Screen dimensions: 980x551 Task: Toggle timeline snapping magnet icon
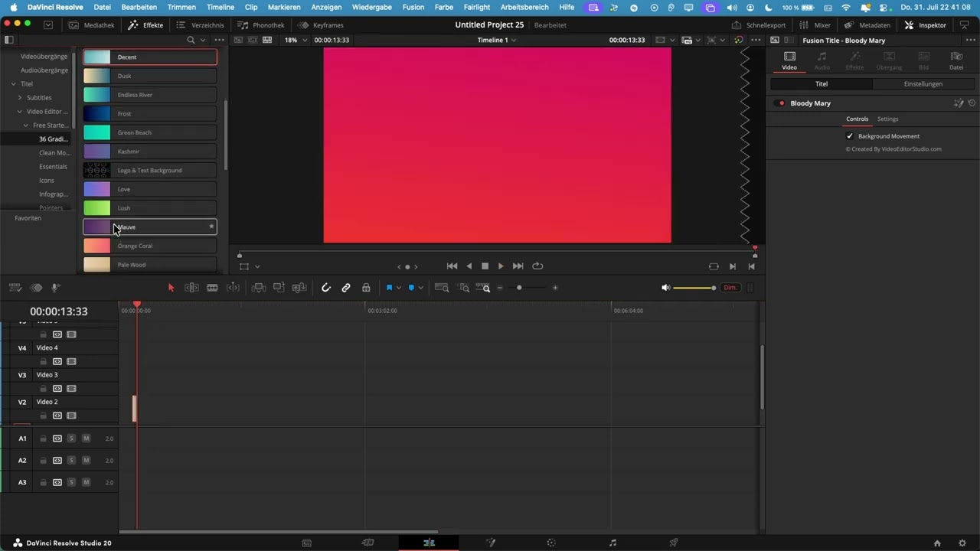tap(326, 288)
